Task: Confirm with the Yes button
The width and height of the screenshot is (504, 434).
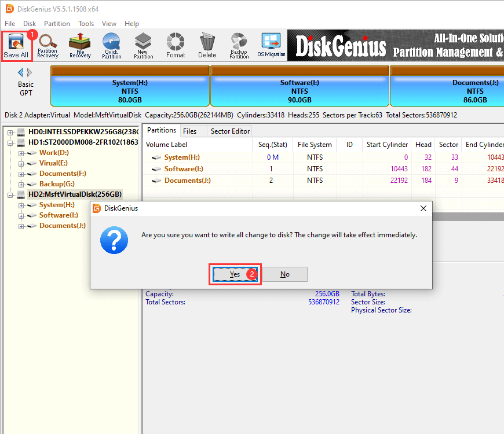Action: (x=235, y=274)
